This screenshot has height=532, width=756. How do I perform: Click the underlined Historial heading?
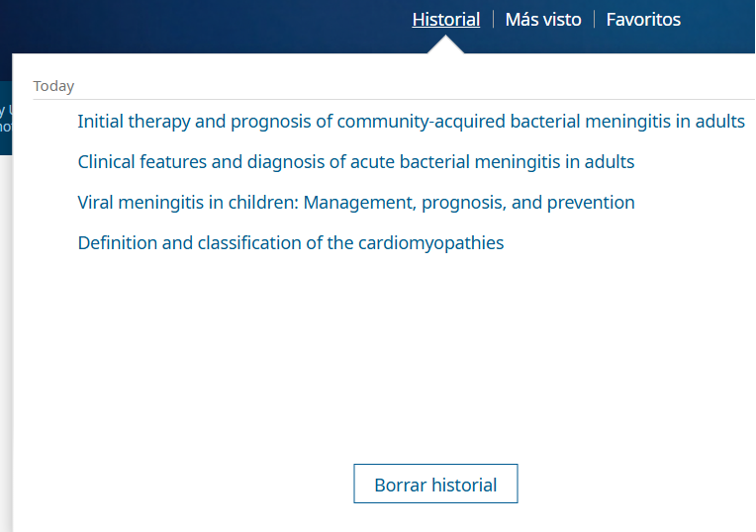coord(446,20)
